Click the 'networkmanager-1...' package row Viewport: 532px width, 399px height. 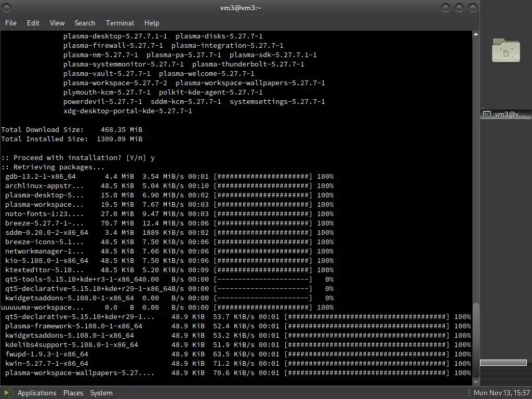point(169,251)
